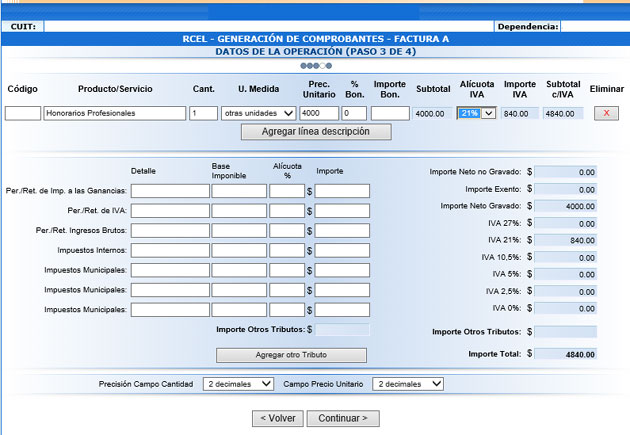The height and width of the screenshot is (435, 630).
Task: Focus the Código input field
Action: coord(22,113)
